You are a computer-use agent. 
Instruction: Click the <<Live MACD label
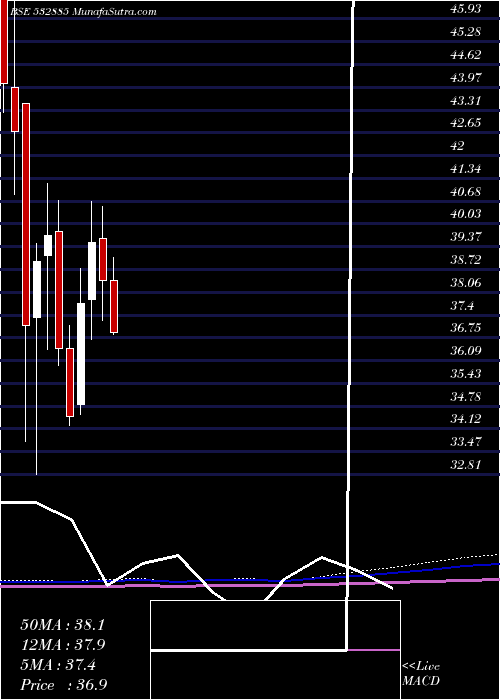point(421,674)
